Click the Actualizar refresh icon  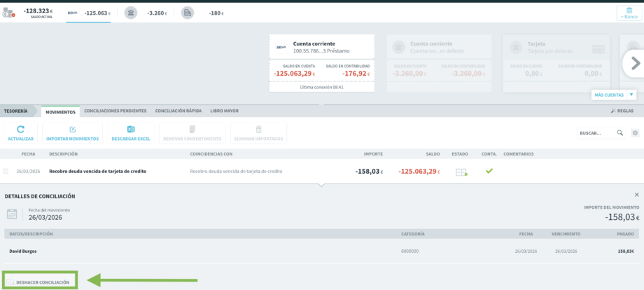[x=20, y=130]
